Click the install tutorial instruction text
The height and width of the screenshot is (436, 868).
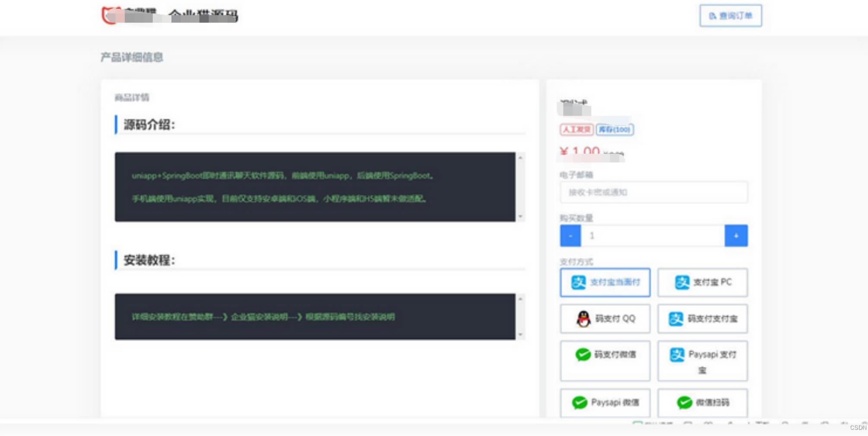tap(263, 317)
